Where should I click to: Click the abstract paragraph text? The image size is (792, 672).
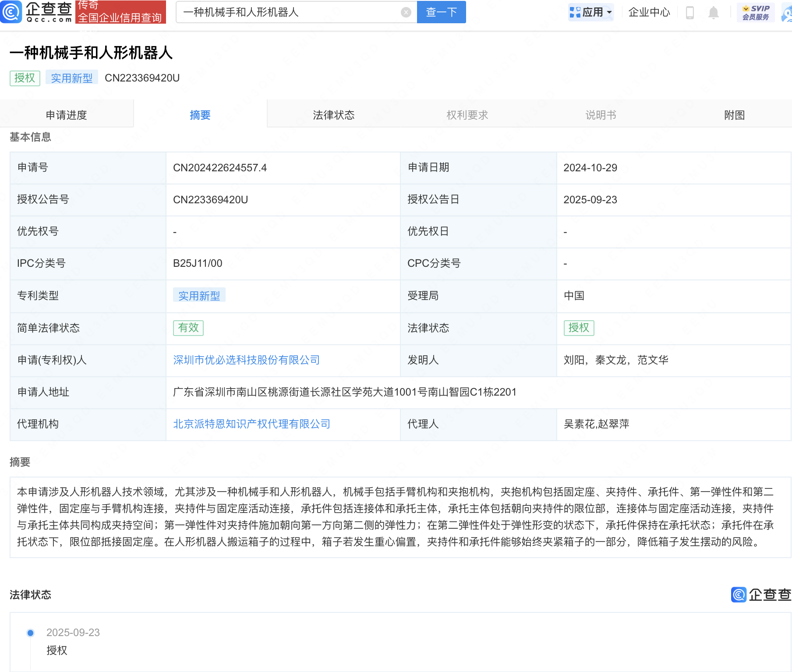coord(396,517)
